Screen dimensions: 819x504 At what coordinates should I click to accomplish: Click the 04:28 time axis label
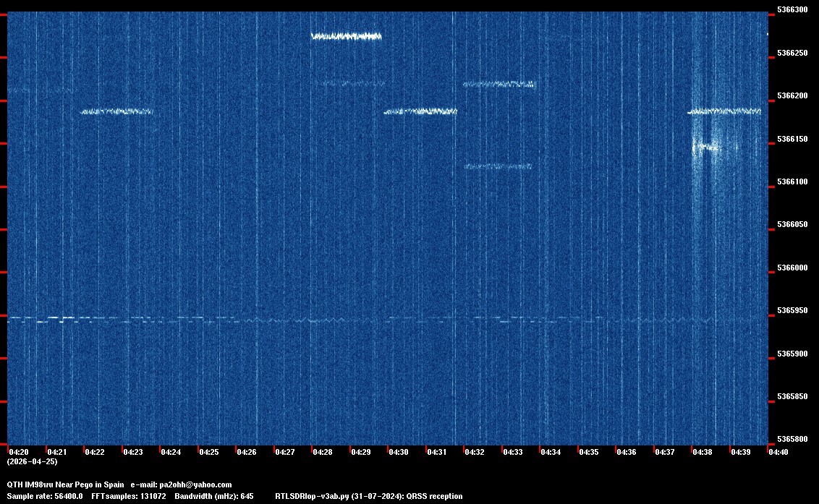322,452
